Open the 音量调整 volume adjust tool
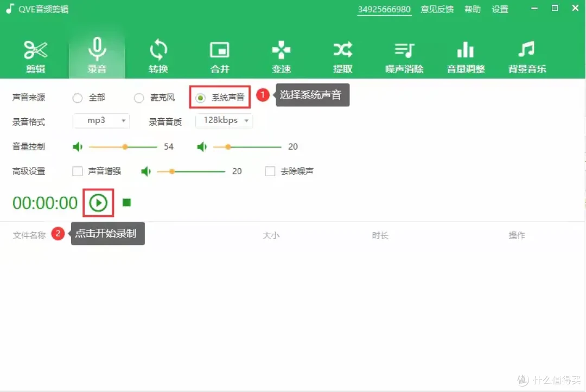This screenshot has height=392, width=586. coord(466,57)
